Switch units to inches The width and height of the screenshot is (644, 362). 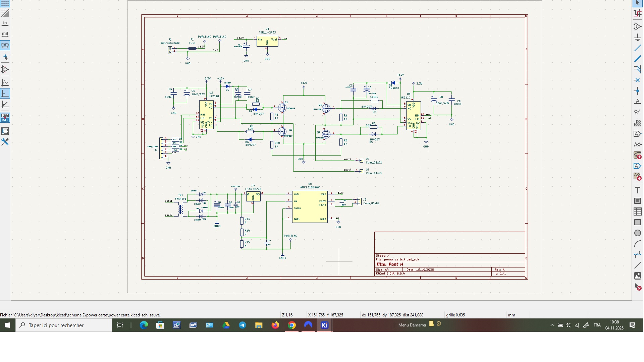click(5, 23)
